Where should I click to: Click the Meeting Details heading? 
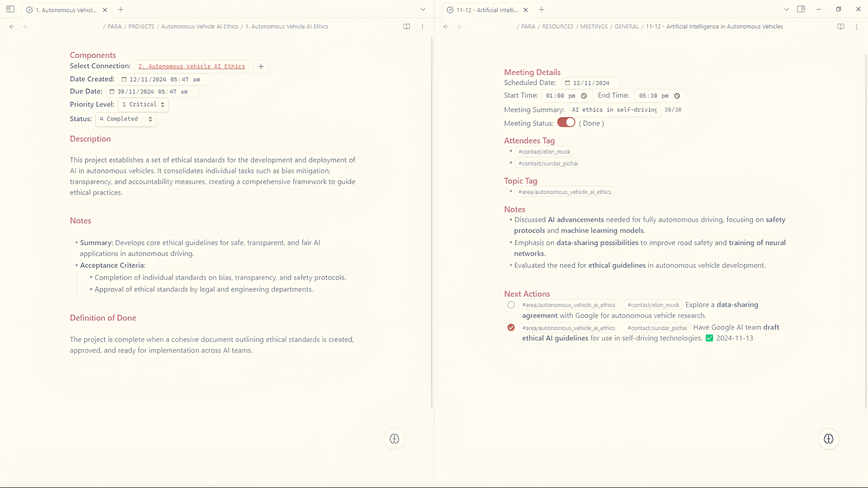coord(532,72)
